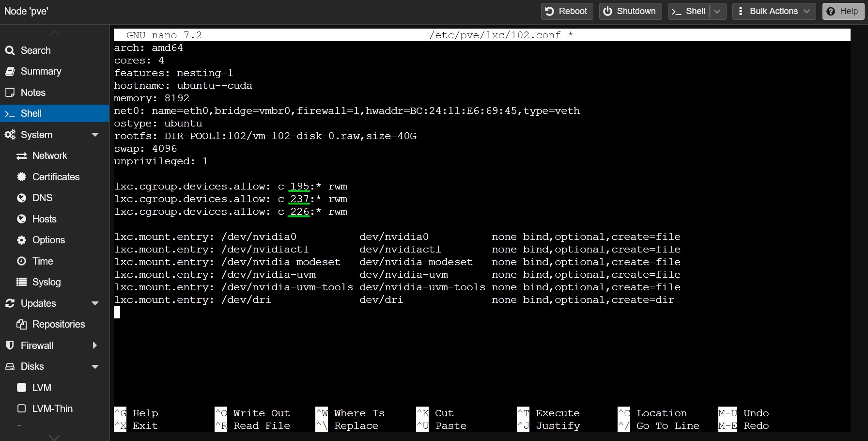Click the System gears icon
This screenshot has height=441, width=868.
coord(10,135)
